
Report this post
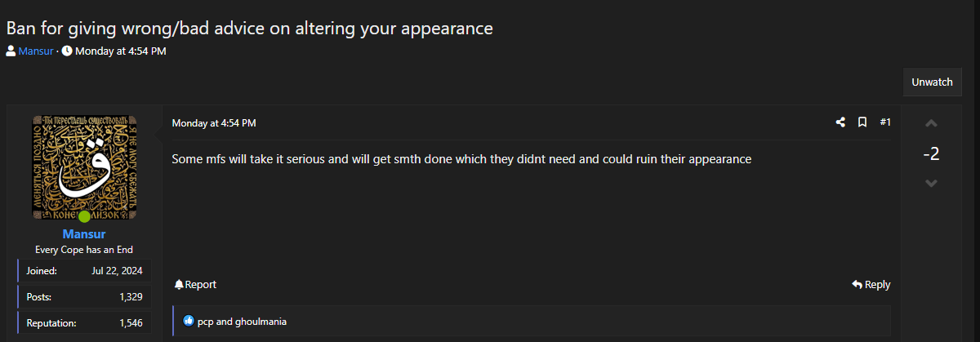[195, 285]
